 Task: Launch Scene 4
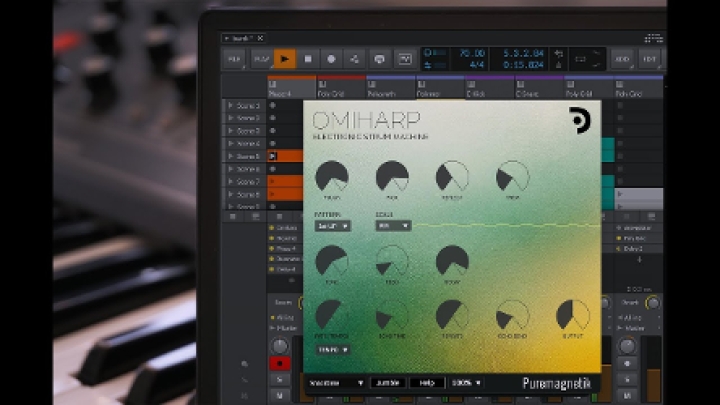[231, 144]
